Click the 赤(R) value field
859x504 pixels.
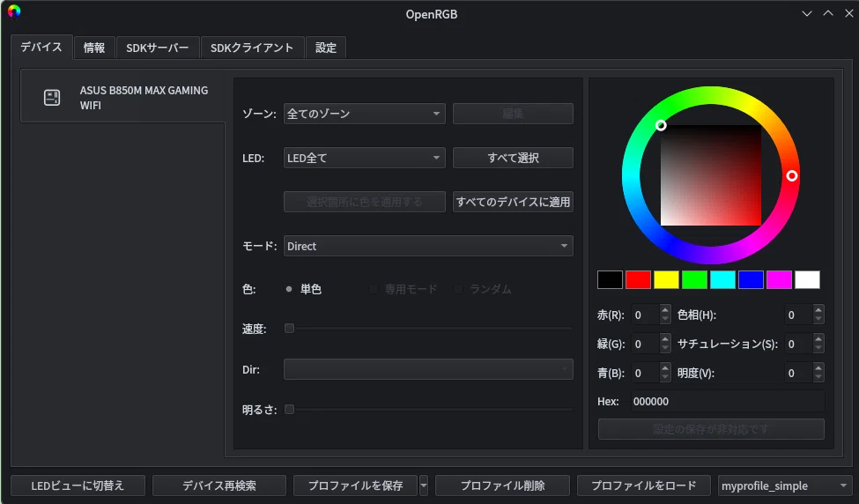tap(645, 315)
